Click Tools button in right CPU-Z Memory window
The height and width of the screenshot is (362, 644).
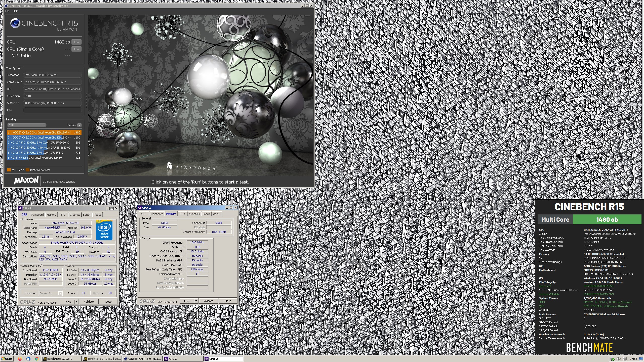pos(187,301)
